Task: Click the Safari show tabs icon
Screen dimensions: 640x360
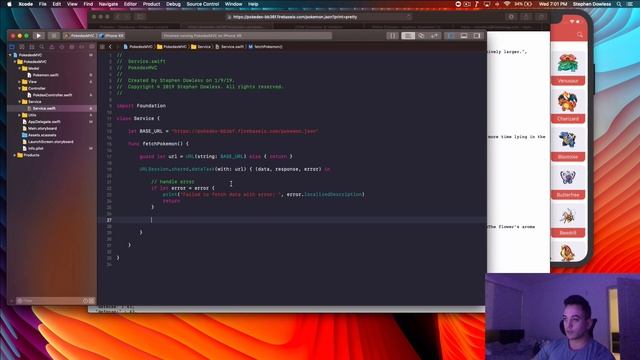Action: (x=541, y=17)
